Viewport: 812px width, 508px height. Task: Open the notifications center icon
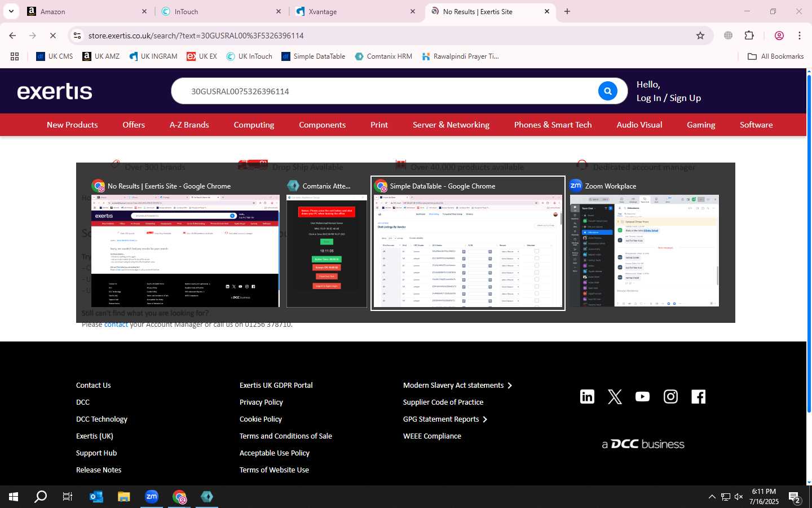pos(795,497)
